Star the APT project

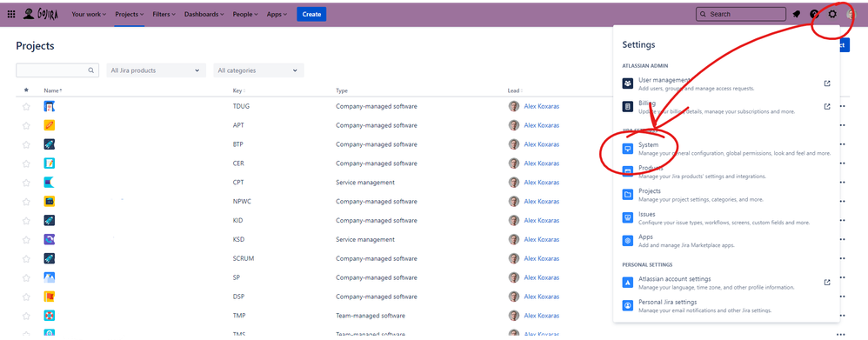26,126
